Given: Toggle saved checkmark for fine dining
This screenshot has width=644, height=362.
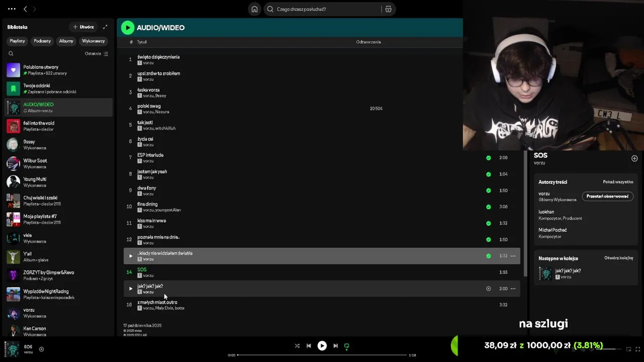Looking at the screenshot, I should pyautogui.click(x=489, y=207).
